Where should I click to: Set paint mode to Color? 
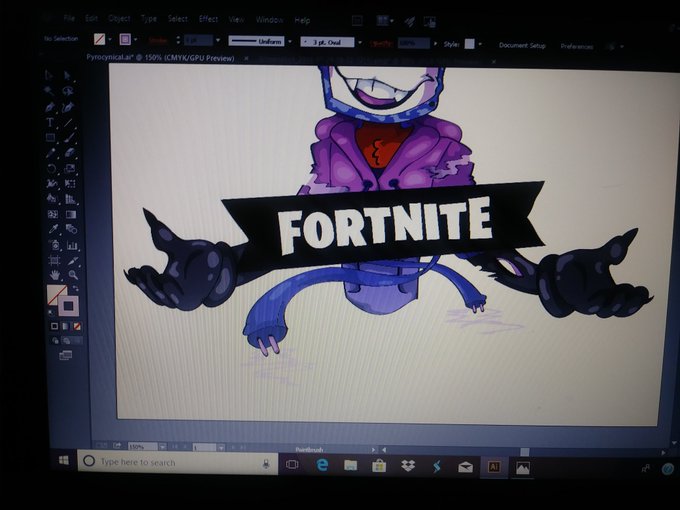coord(54,326)
